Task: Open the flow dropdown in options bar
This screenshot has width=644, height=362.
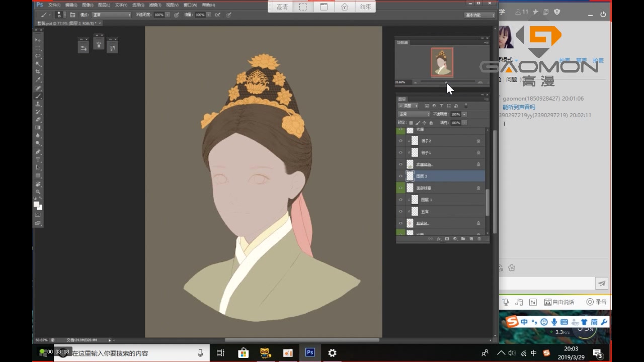Action: click(209, 15)
